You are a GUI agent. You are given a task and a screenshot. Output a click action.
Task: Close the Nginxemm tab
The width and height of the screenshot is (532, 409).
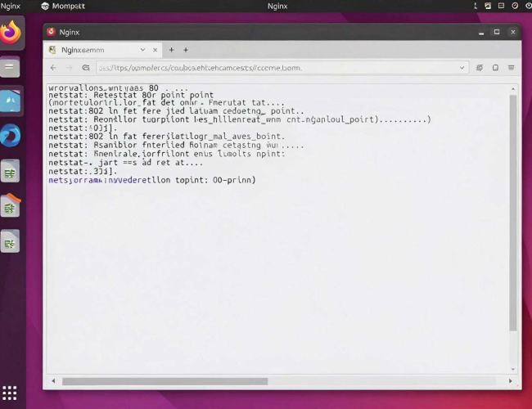click(x=155, y=50)
